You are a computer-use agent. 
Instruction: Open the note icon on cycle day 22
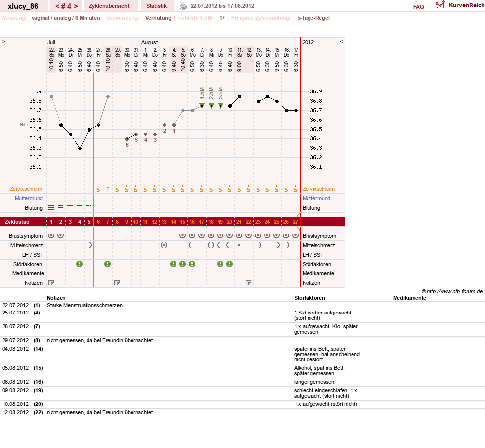248,282
